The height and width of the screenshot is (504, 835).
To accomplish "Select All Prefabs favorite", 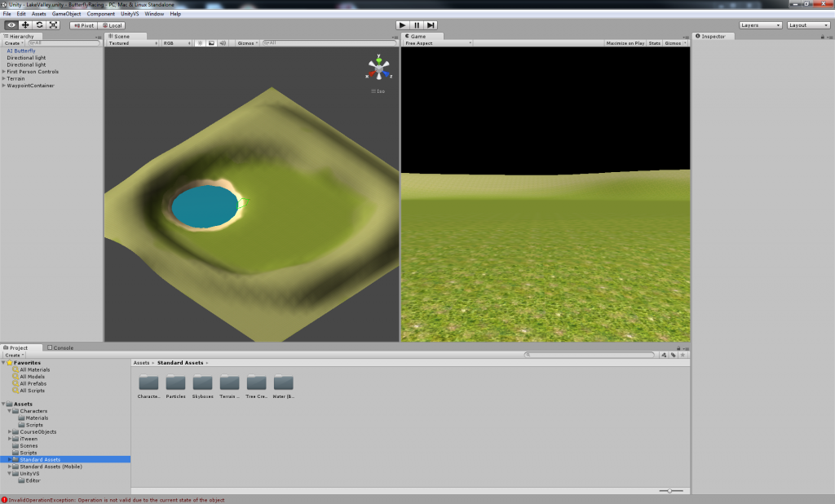I will 33,383.
